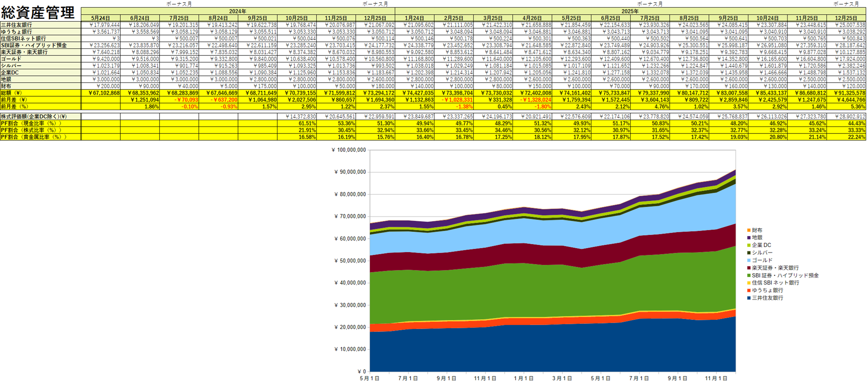Select the 5月24日 column header

coord(100,18)
